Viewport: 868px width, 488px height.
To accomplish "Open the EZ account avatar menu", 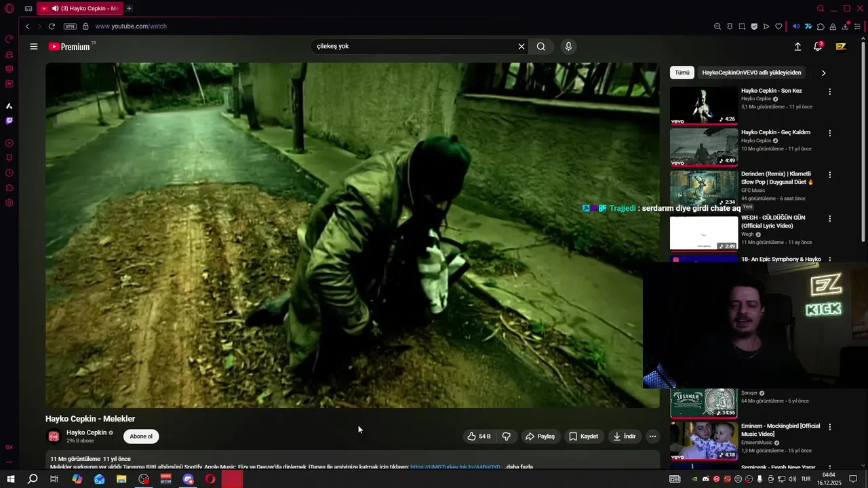I will click(x=841, y=47).
